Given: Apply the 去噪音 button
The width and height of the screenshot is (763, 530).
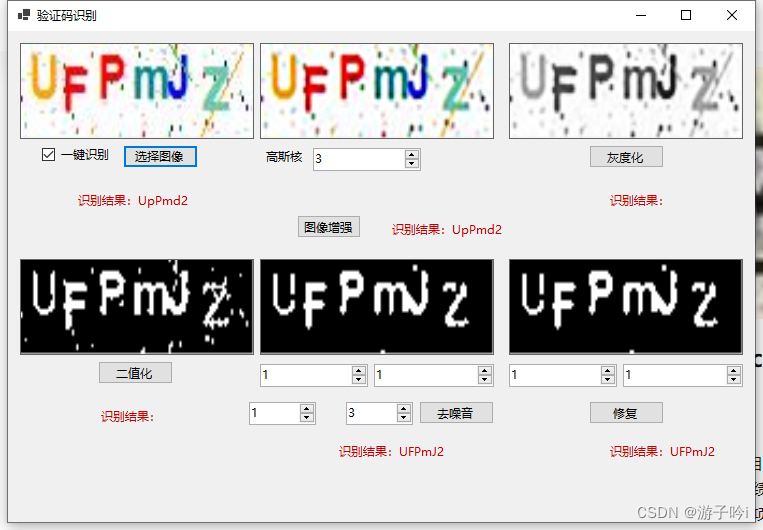Looking at the screenshot, I should 456,413.
